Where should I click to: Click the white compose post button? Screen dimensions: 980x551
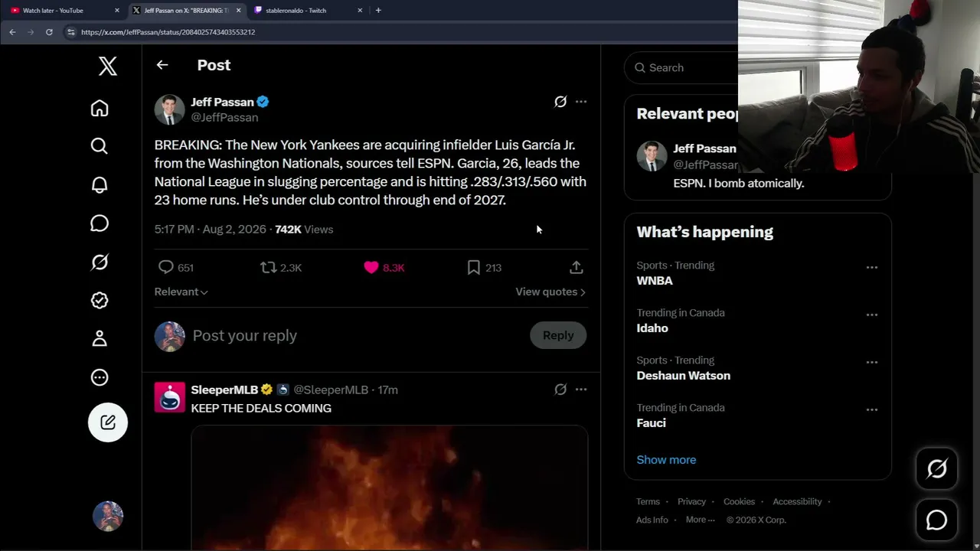(108, 422)
